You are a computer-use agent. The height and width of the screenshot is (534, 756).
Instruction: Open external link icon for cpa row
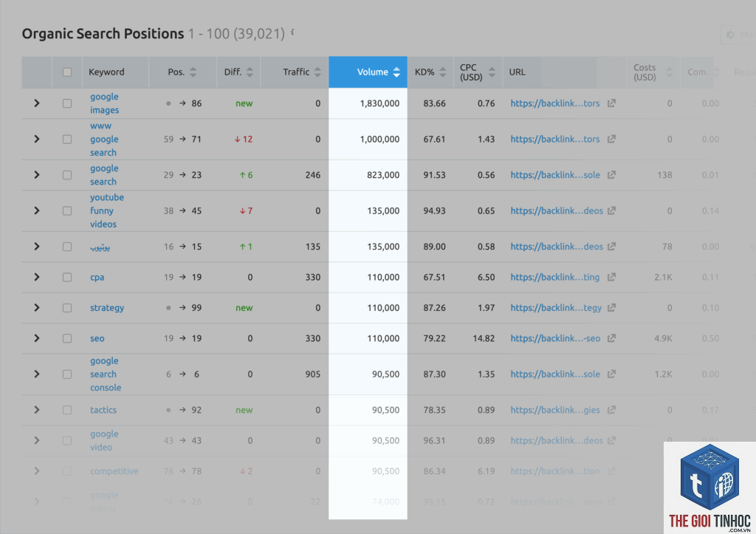tap(611, 277)
